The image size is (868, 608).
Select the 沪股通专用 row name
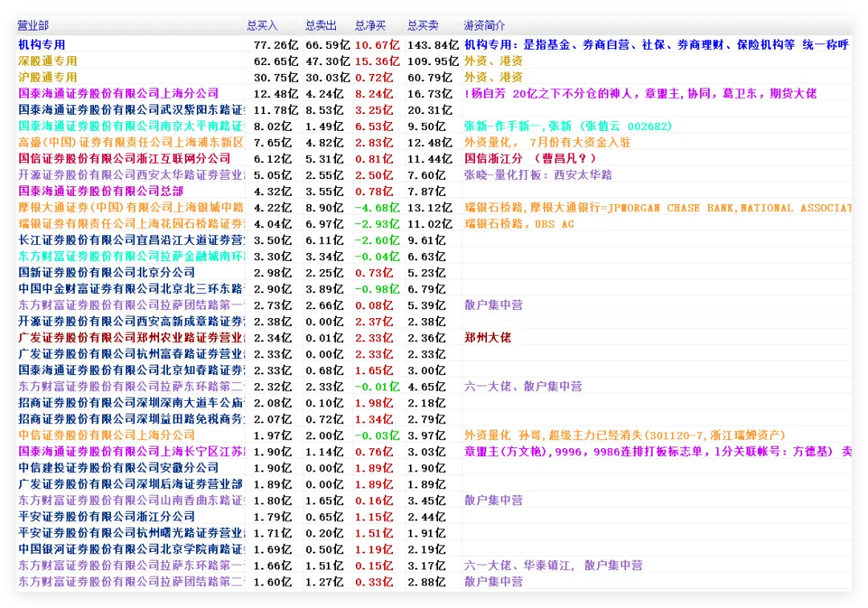(47, 77)
